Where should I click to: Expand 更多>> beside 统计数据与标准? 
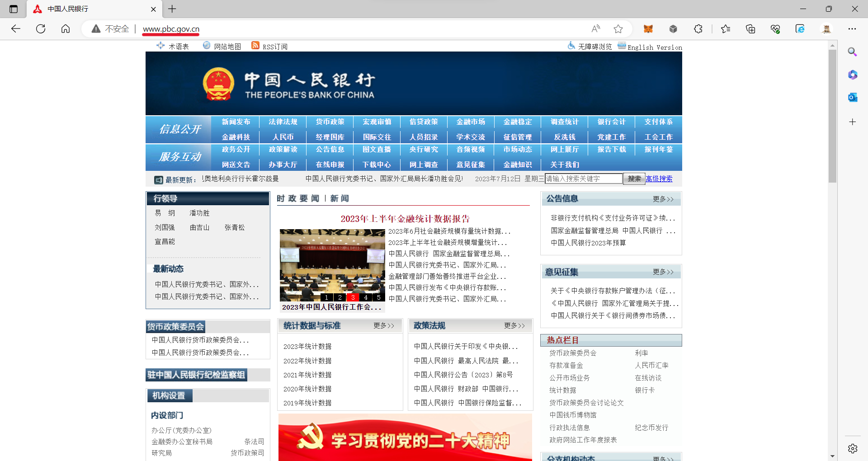(383, 326)
